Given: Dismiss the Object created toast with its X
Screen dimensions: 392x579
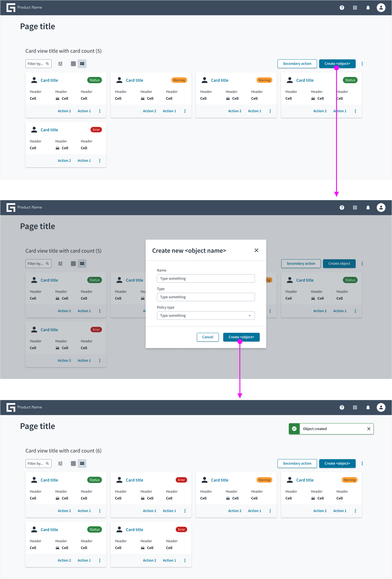Looking at the screenshot, I should pos(369,429).
